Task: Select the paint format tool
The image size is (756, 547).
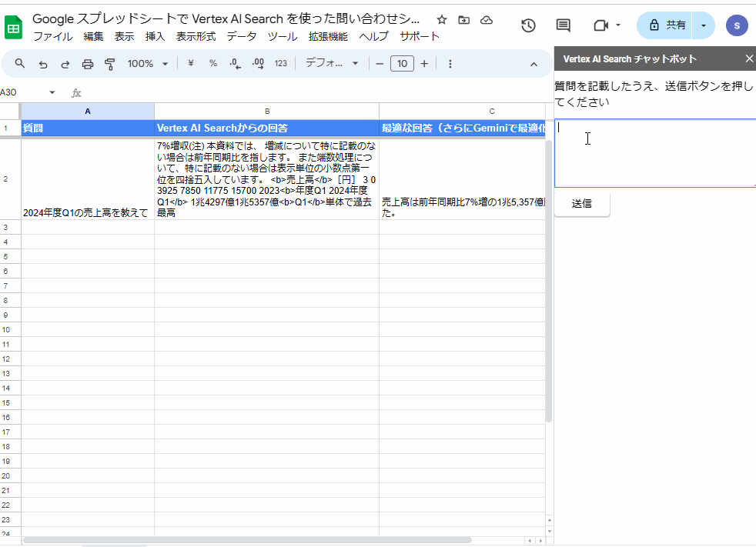Action: (109, 64)
